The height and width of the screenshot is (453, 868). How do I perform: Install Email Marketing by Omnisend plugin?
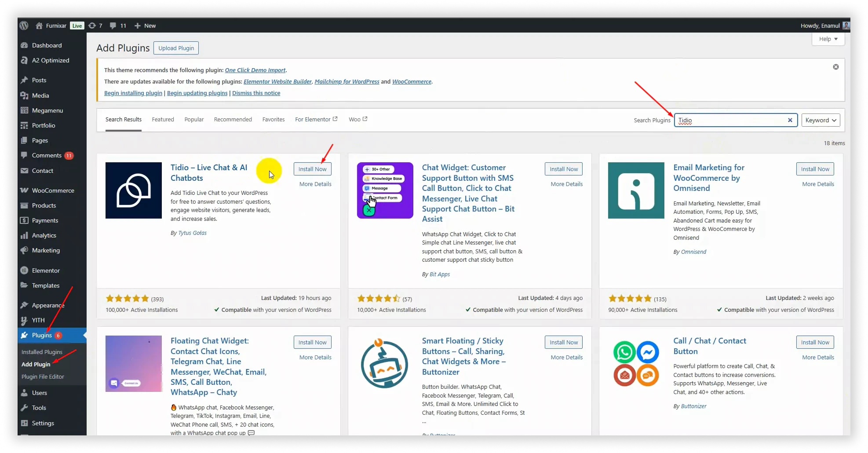pyautogui.click(x=815, y=169)
